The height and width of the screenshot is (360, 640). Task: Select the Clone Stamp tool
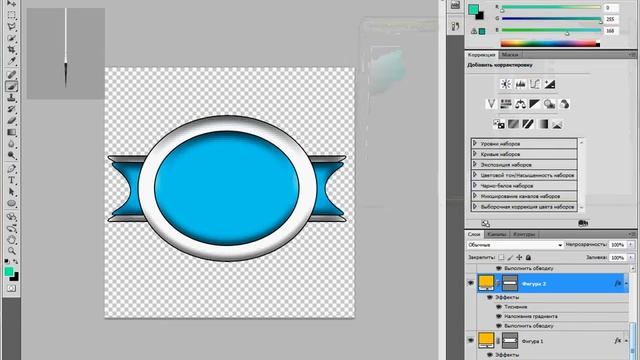11,98
